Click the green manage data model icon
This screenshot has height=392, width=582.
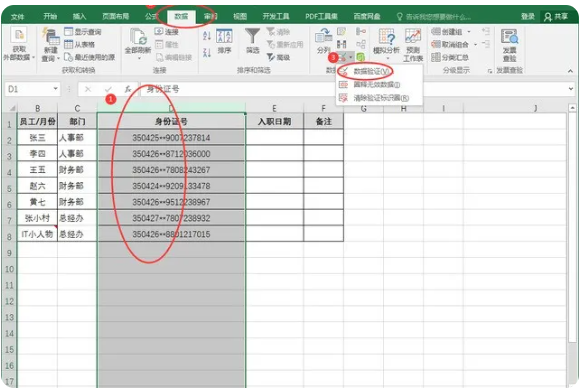[360, 57]
